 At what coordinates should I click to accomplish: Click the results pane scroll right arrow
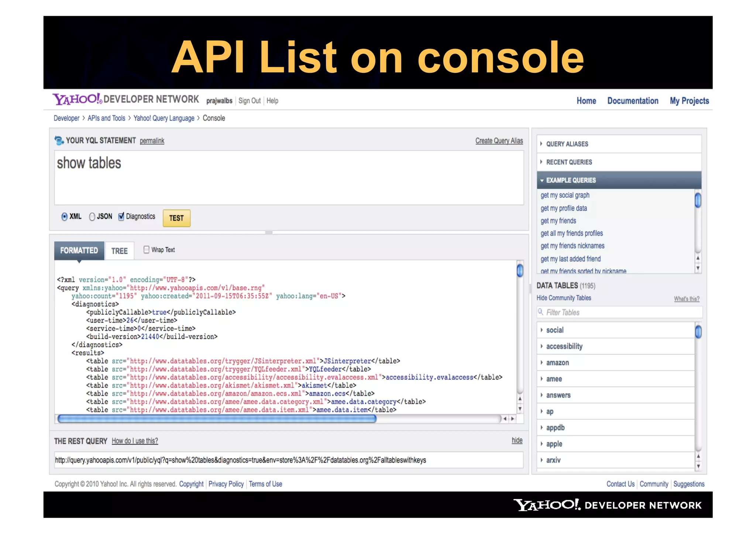(513, 418)
